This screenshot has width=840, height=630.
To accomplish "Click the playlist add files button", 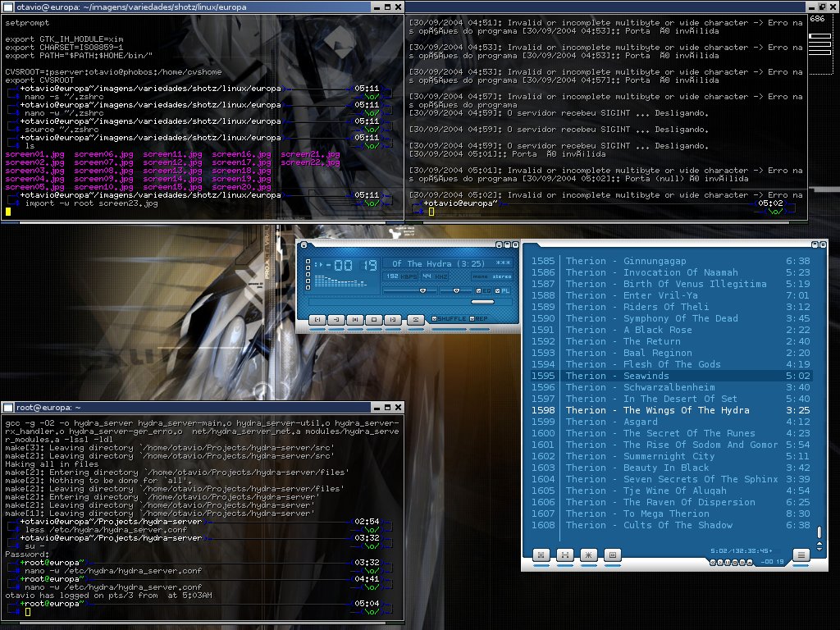I will (x=541, y=555).
